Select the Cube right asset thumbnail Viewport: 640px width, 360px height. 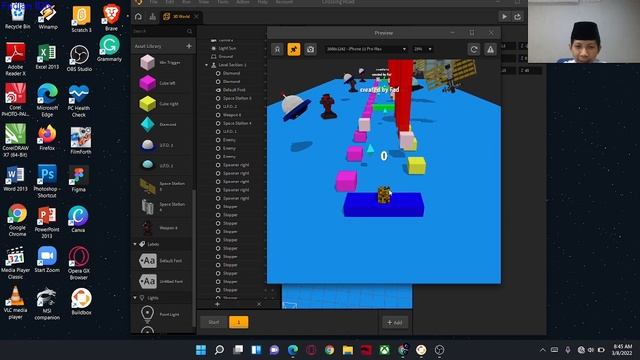pos(148,104)
